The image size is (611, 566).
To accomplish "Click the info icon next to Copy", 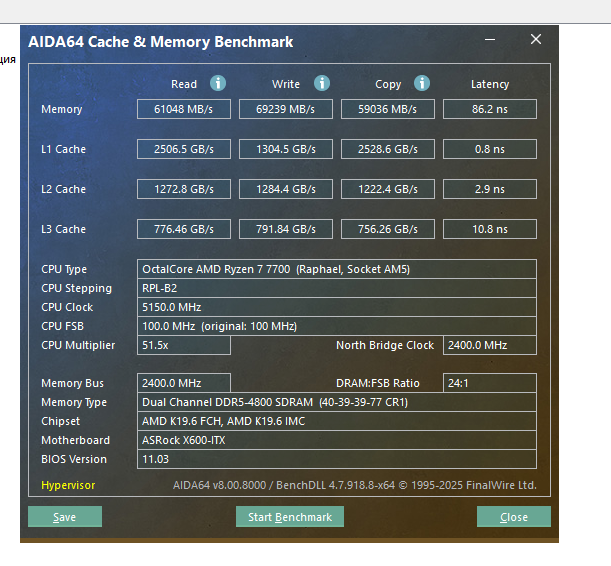I will coord(422,84).
